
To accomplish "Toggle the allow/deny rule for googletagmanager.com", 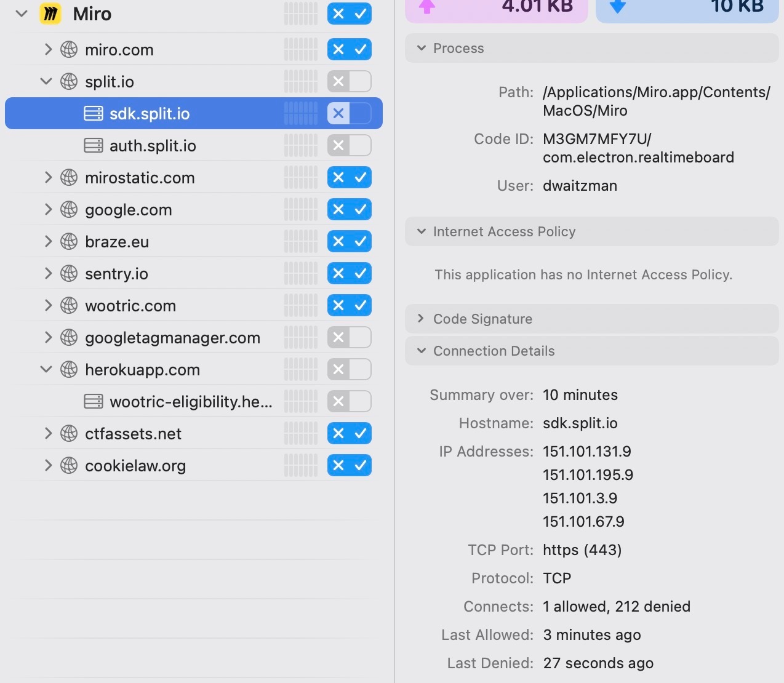I will (x=350, y=337).
